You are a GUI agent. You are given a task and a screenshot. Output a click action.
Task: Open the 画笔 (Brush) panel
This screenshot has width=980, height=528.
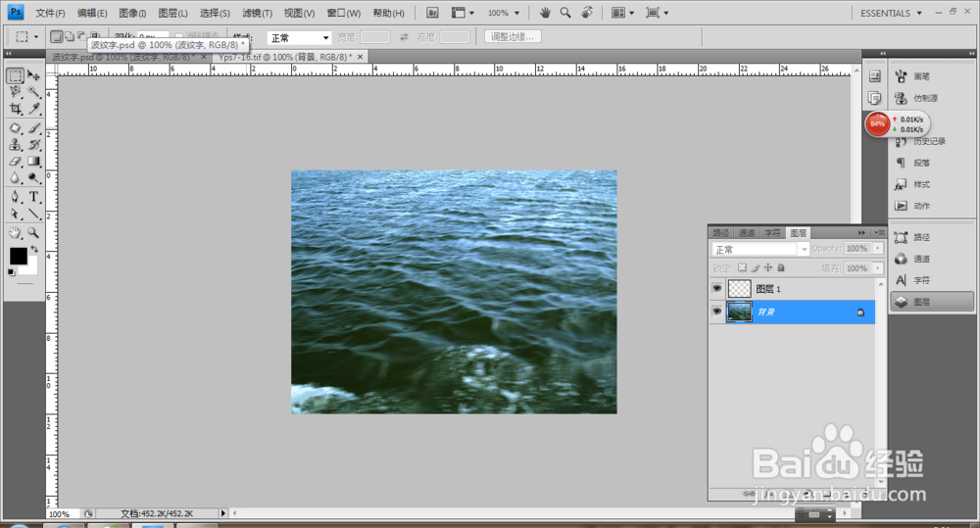click(931, 76)
